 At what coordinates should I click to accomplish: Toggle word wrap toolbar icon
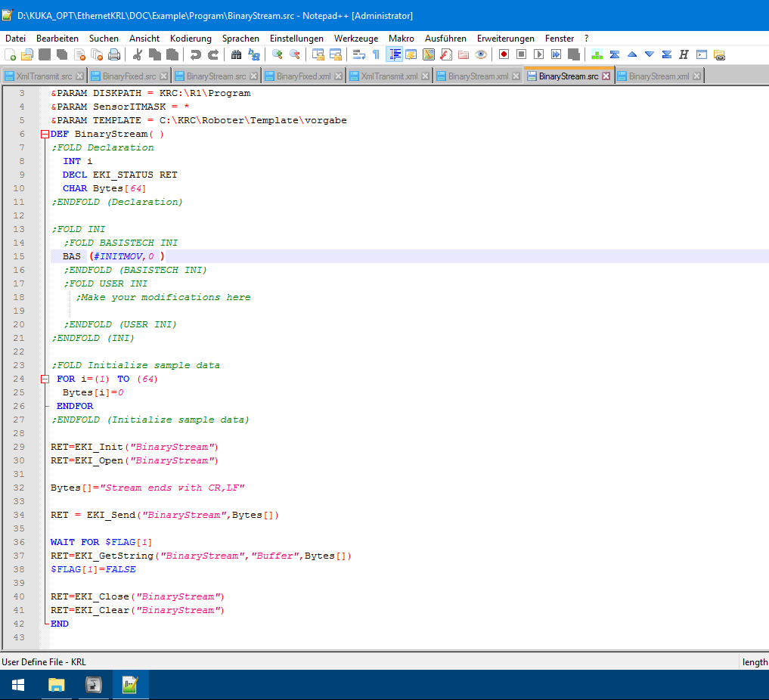358,54
